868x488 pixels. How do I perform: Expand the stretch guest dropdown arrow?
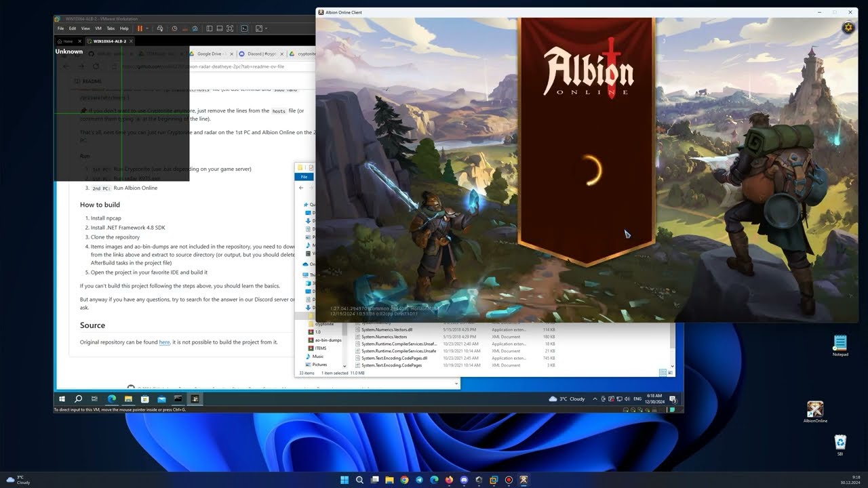(266, 28)
